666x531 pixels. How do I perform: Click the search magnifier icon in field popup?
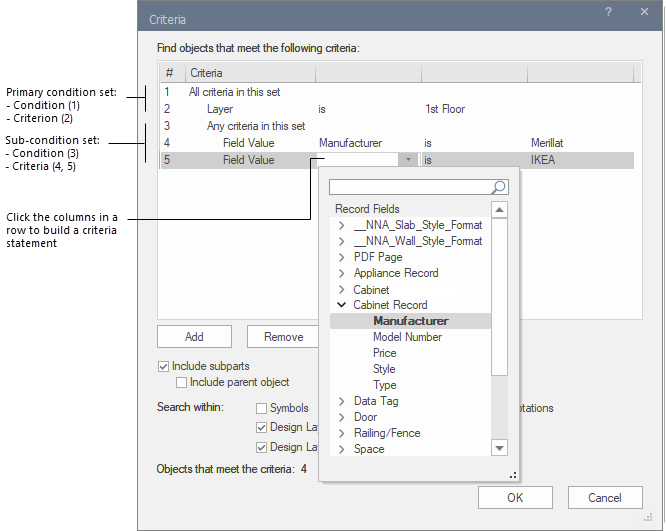point(499,187)
